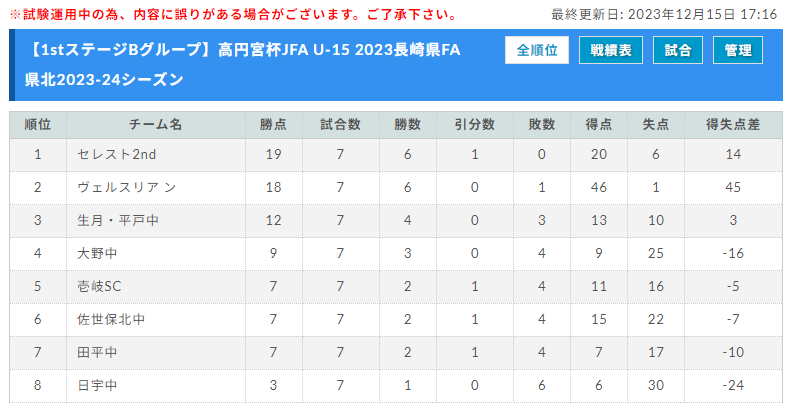The image size is (791, 413).
Task: Click team name 田平中
Action: coord(97,352)
